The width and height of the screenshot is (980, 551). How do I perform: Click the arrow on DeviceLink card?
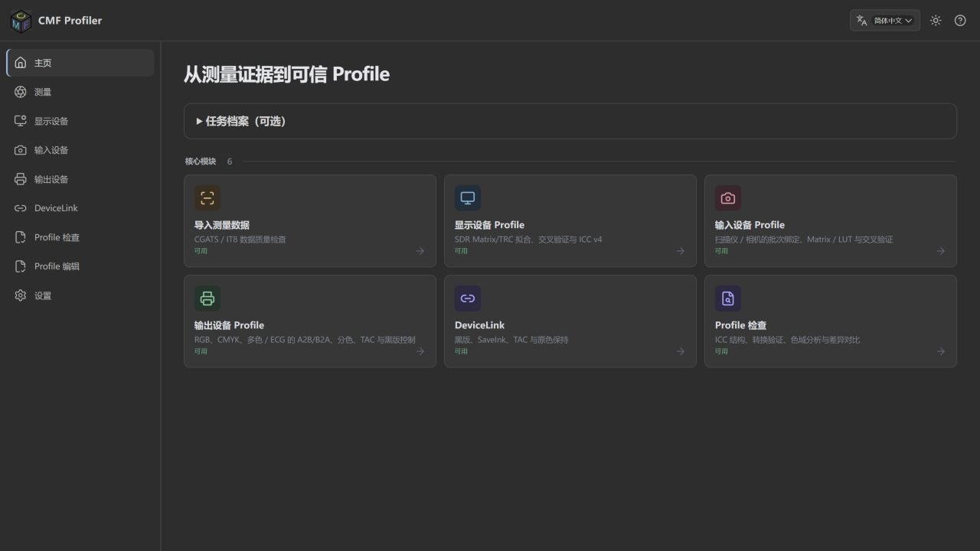pyautogui.click(x=681, y=351)
